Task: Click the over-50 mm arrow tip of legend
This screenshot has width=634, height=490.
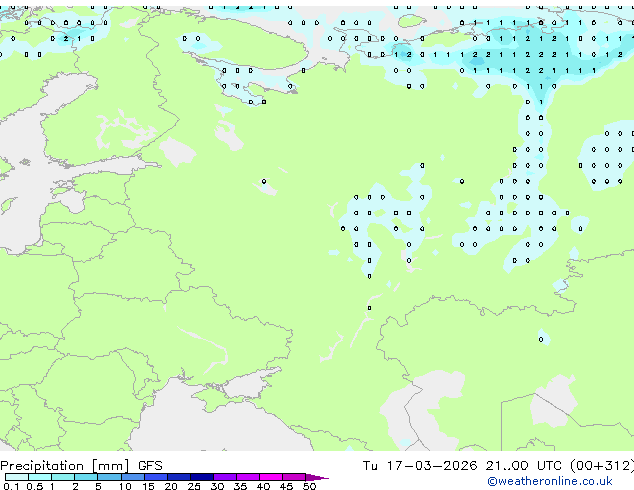Action: pyautogui.click(x=317, y=477)
